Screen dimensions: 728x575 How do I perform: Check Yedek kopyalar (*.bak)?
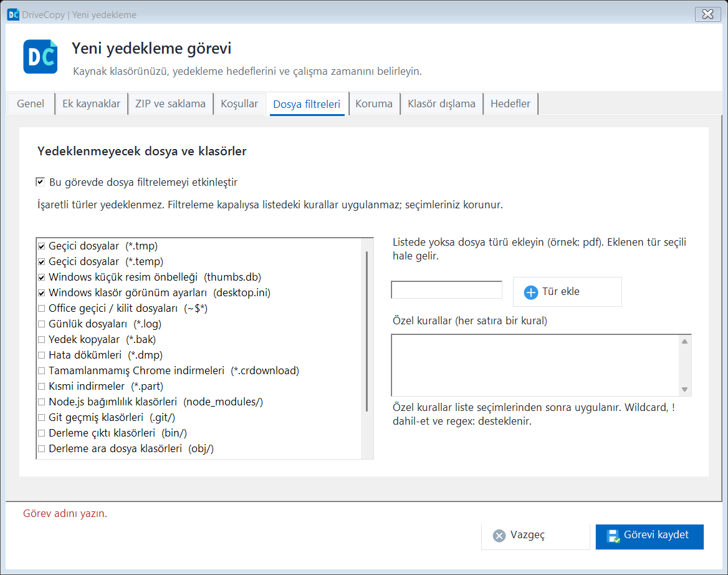[x=41, y=339]
